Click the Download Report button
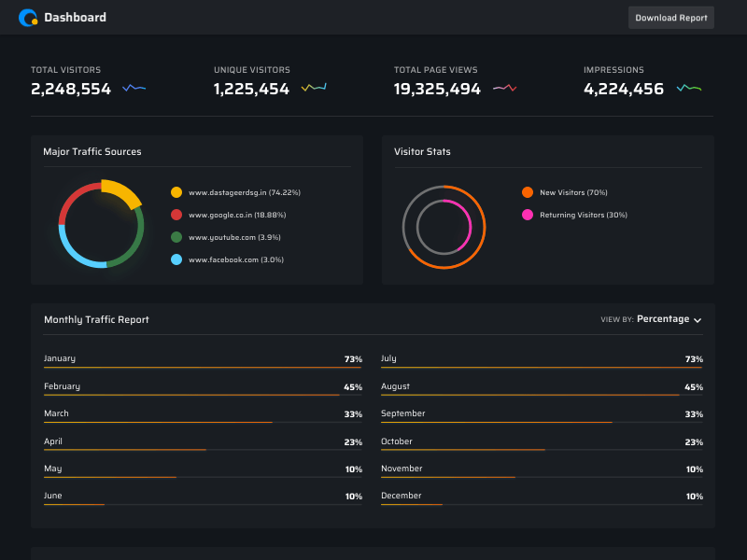747x560 pixels. tap(670, 18)
